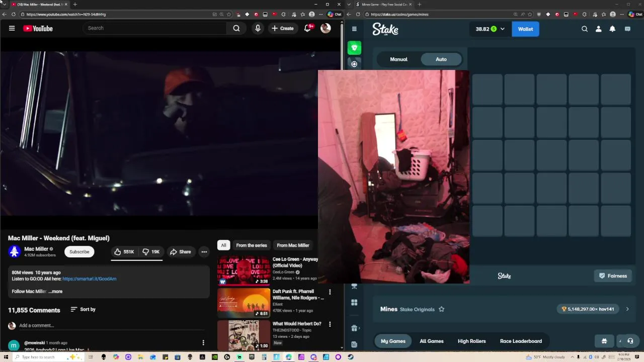
Task: Bookmark the stake.us page with star
Action: (x=530, y=14)
